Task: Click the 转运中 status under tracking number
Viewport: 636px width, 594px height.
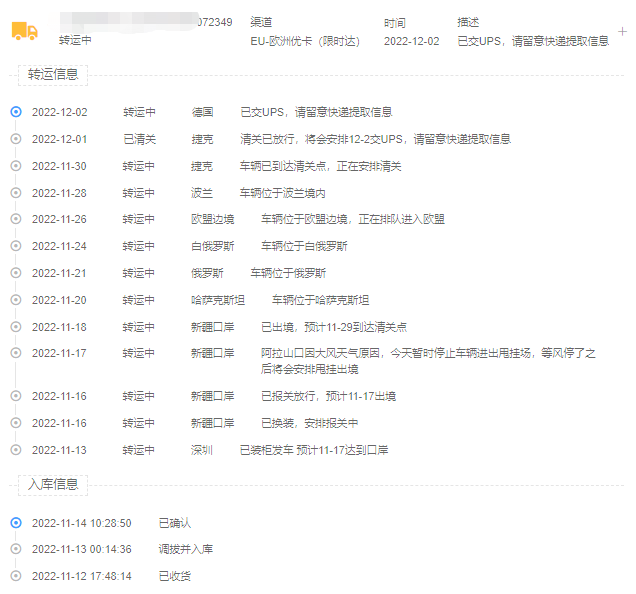Action: (75, 40)
